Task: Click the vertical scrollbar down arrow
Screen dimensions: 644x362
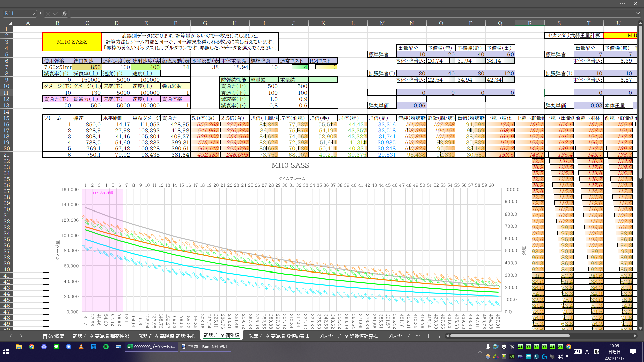Action: (x=640, y=328)
